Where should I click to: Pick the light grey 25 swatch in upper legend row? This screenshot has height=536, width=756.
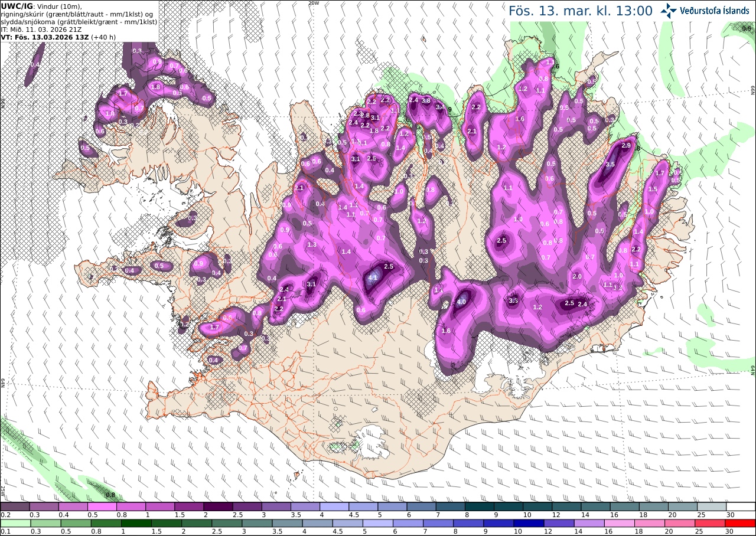(x=712, y=506)
